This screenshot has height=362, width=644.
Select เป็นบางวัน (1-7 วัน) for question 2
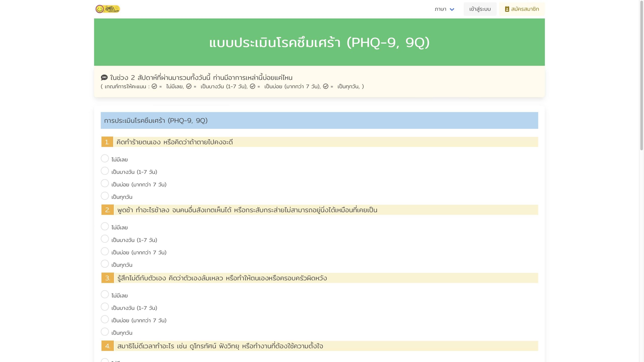pyautogui.click(x=105, y=239)
